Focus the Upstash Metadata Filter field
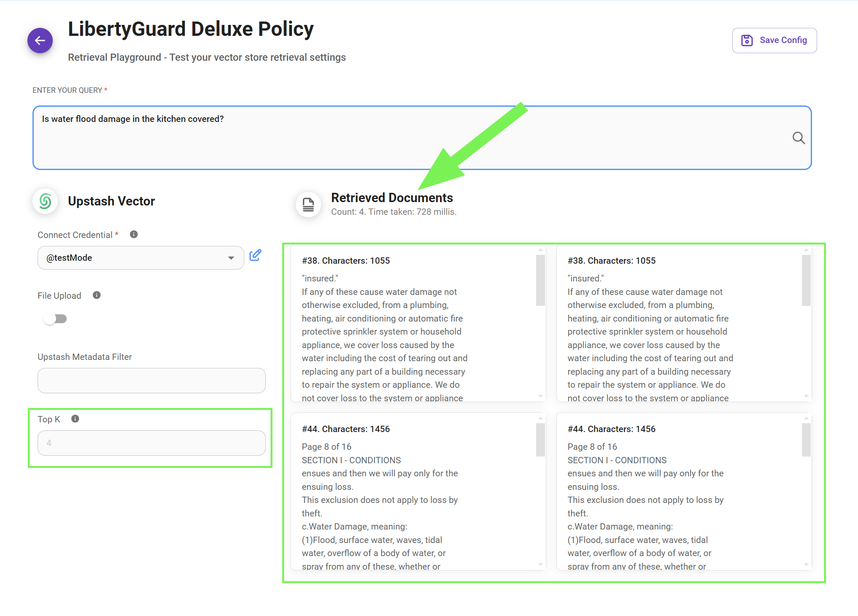Screen dimensions: 858x616 pos(151,381)
